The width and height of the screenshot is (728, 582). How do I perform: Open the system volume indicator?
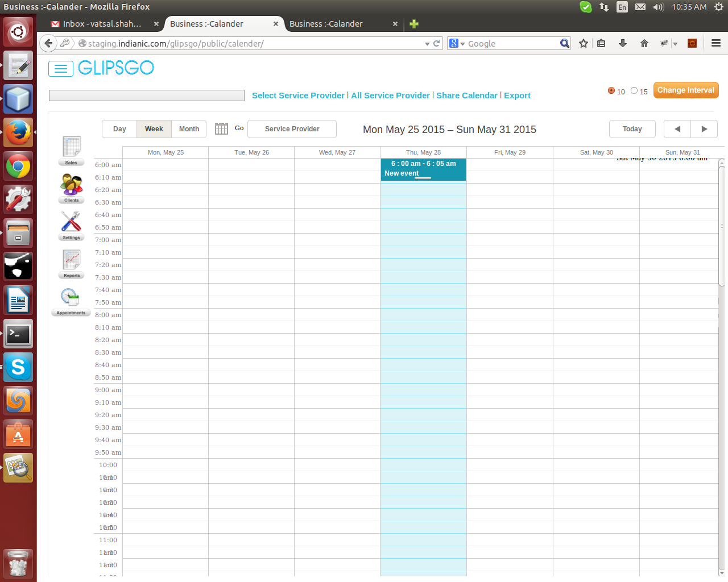(659, 7)
